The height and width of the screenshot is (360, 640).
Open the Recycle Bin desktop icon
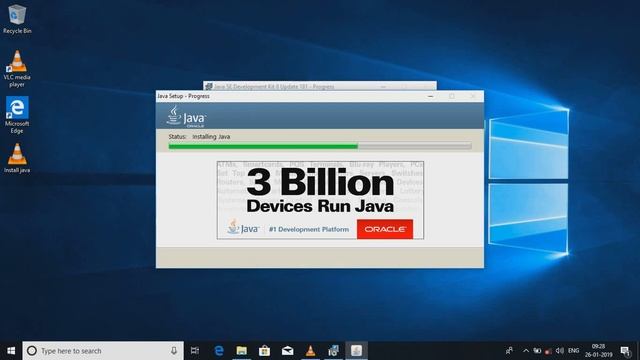17,19
